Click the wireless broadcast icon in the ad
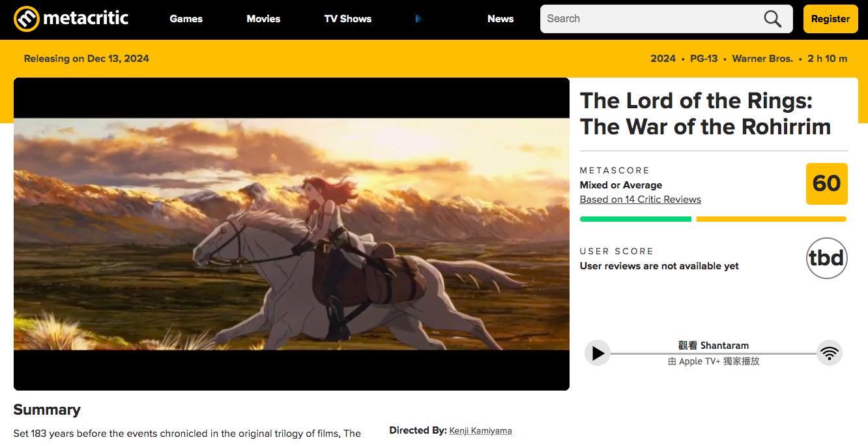Viewport: 868px width, 446px height. click(829, 353)
